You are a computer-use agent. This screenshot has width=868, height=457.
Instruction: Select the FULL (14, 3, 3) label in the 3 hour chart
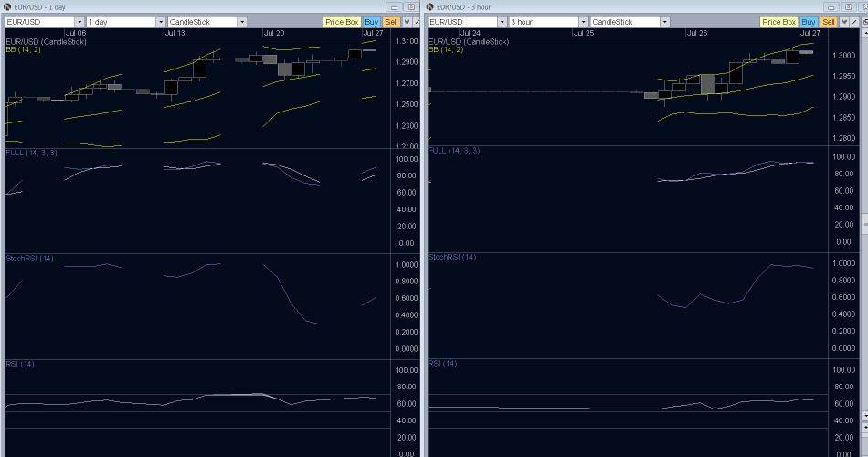(454, 150)
